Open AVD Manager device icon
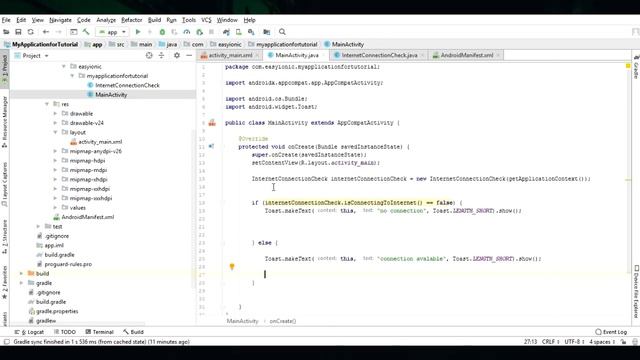This screenshot has width=640, height=360. (x=239, y=32)
